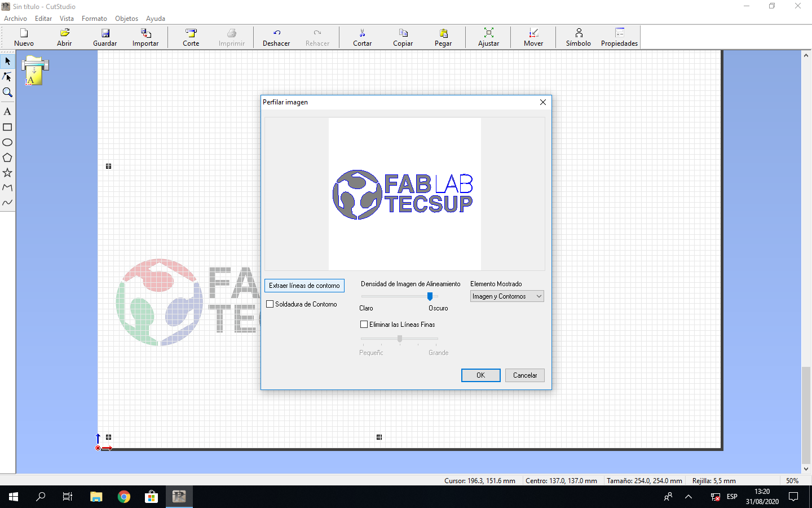812x508 pixels.
Task: Confirm the dialog with OK
Action: (x=481, y=375)
